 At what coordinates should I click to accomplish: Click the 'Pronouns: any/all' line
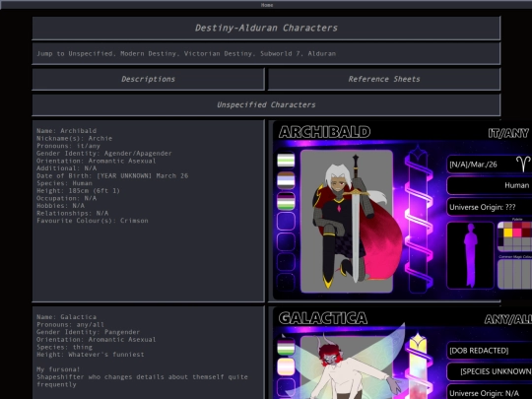click(x=70, y=324)
